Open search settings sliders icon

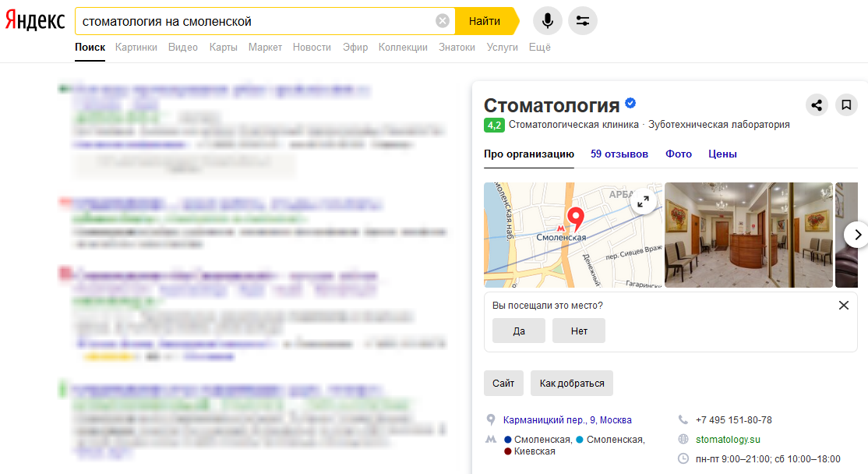tap(583, 21)
